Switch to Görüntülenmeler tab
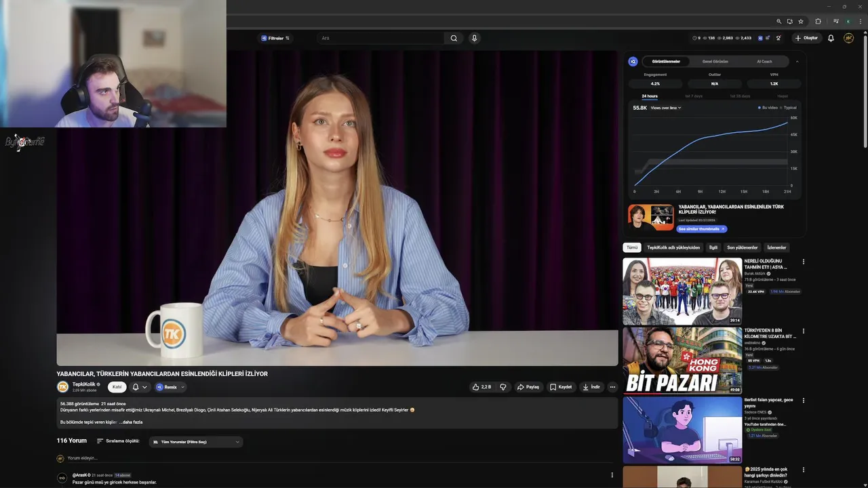Image resolution: width=868 pixels, height=488 pixels. pyautogui.click(x=666, y=61)
